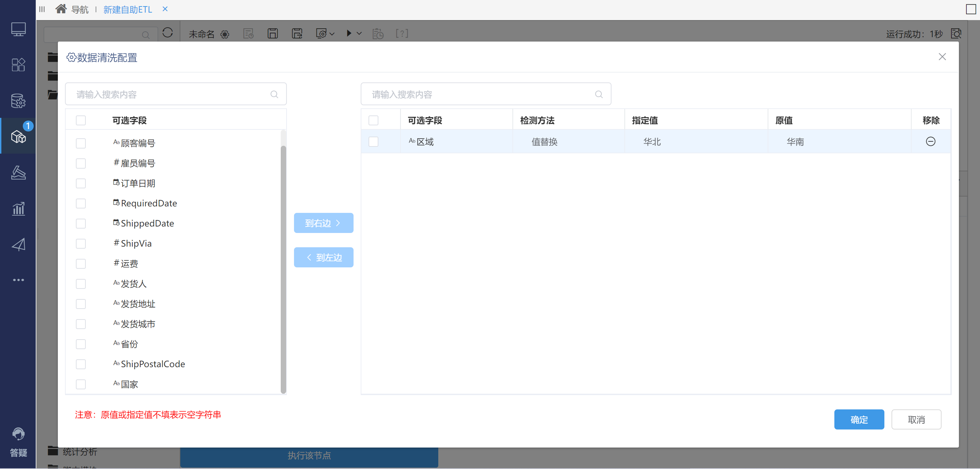
Task: Toggle select-all checkbox in right table header
Action: tap(374, 120)
